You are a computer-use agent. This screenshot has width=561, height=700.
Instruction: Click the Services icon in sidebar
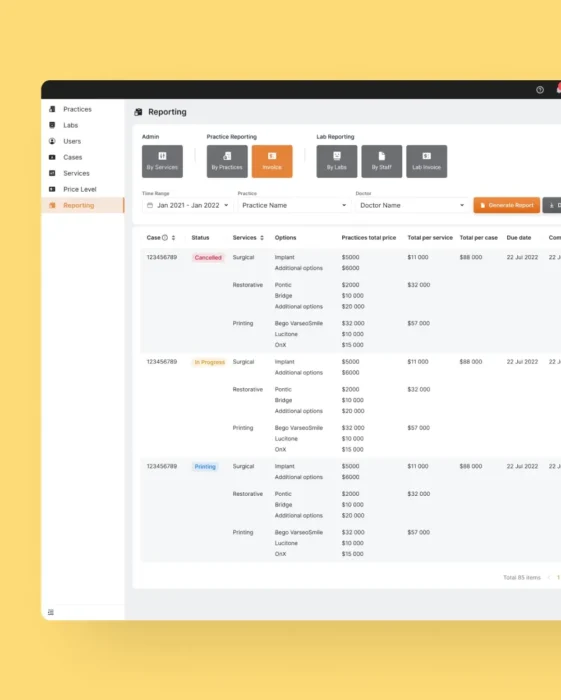[52, 173]
